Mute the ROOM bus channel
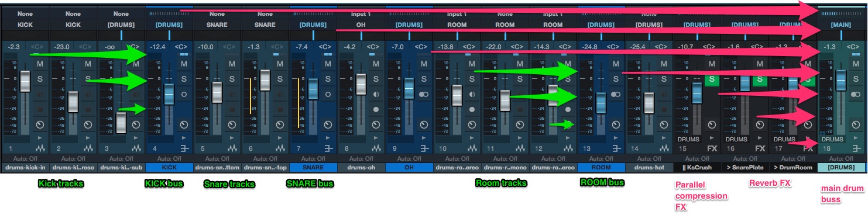 click(616, 64)
